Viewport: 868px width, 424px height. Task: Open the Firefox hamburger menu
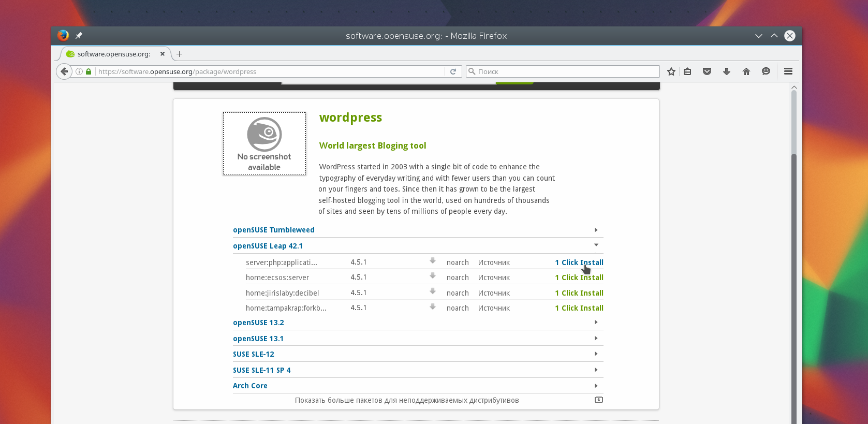coord(788,71)
